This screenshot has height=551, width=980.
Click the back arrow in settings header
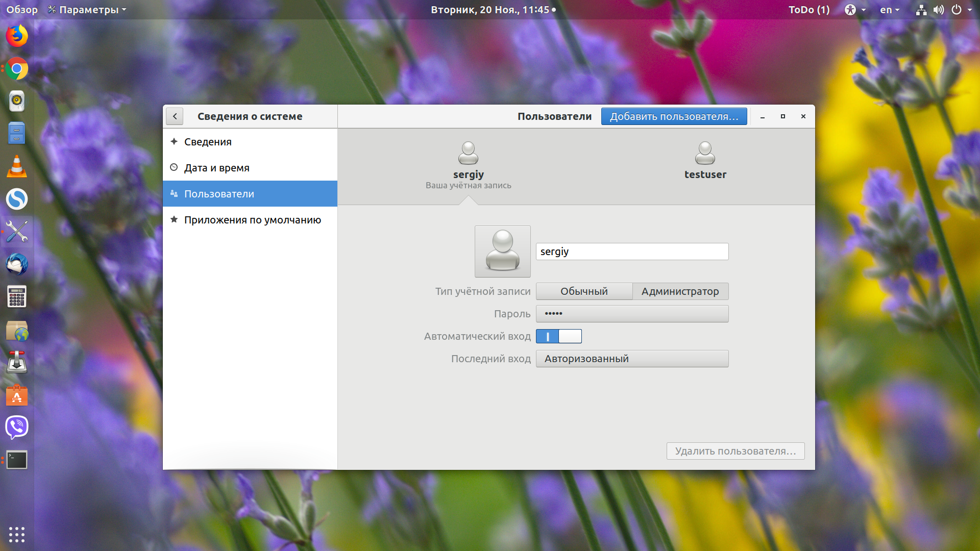click(x=175, y=116)
